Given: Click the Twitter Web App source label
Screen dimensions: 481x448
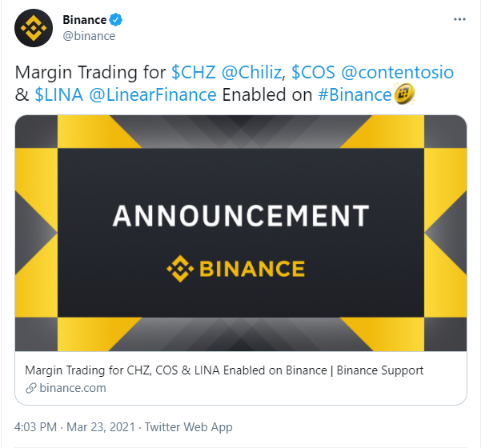Looking at the screenshot, I should (189, 427).
